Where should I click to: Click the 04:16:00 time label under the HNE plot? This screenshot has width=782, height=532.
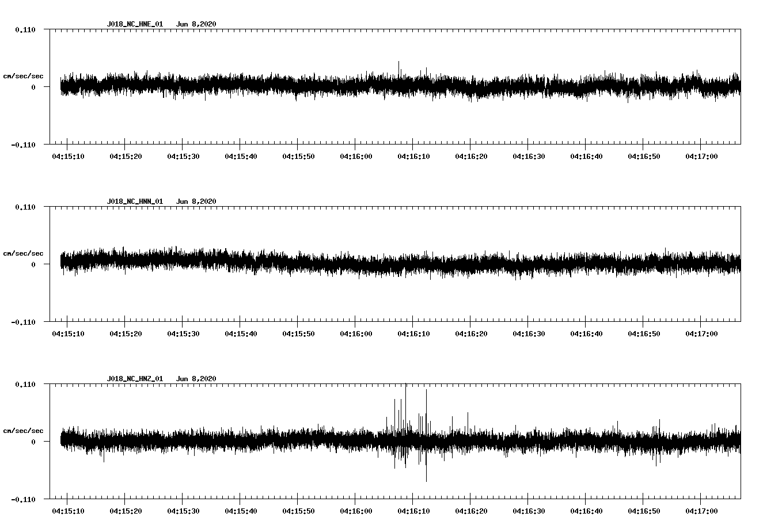pos(356,157)
